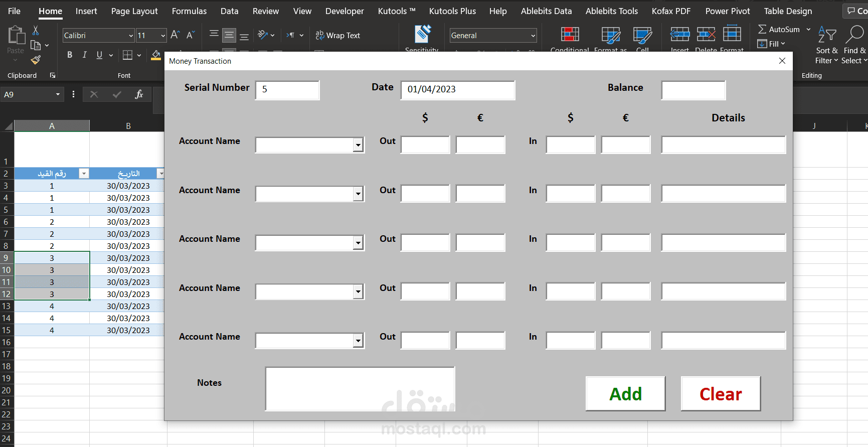Toggle Underline formatting
868x447 pixels.
[x=99, y=55]
